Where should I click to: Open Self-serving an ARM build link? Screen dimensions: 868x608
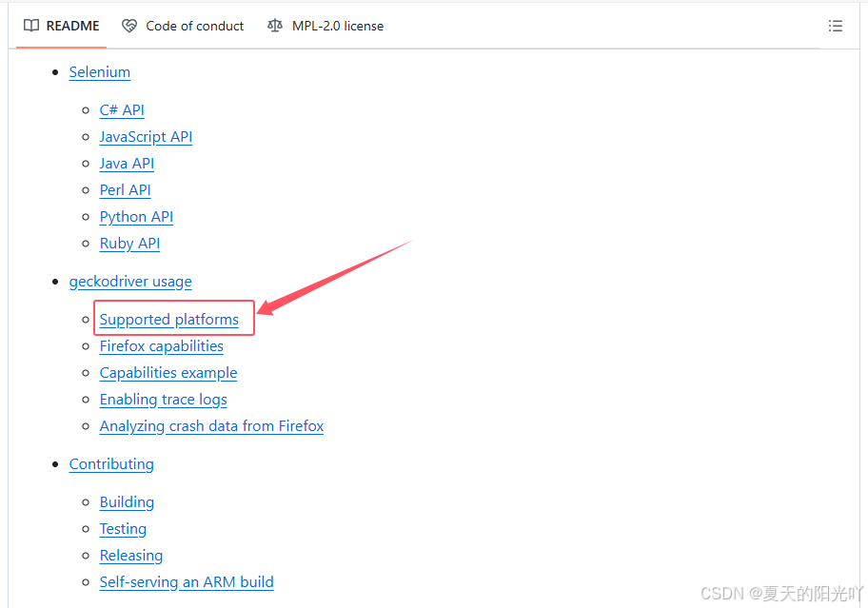pos(187,582)
